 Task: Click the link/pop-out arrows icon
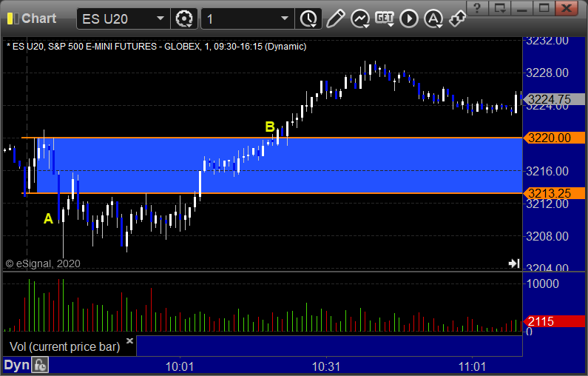[457, 19]
